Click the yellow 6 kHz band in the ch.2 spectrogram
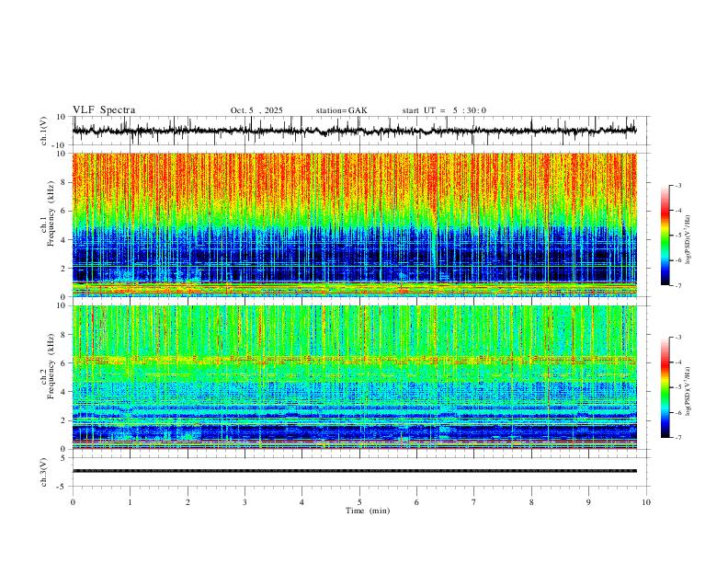 click(354, 359)
